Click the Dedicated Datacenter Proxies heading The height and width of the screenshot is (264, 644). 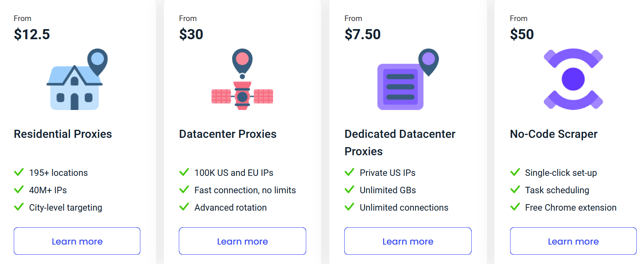400,142
